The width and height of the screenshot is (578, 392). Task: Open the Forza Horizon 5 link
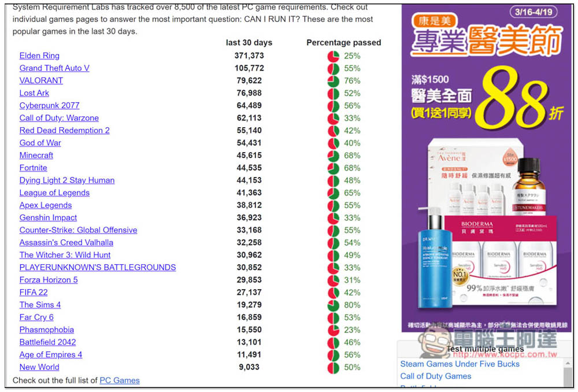pyautogui.click(x=49, y=280)
